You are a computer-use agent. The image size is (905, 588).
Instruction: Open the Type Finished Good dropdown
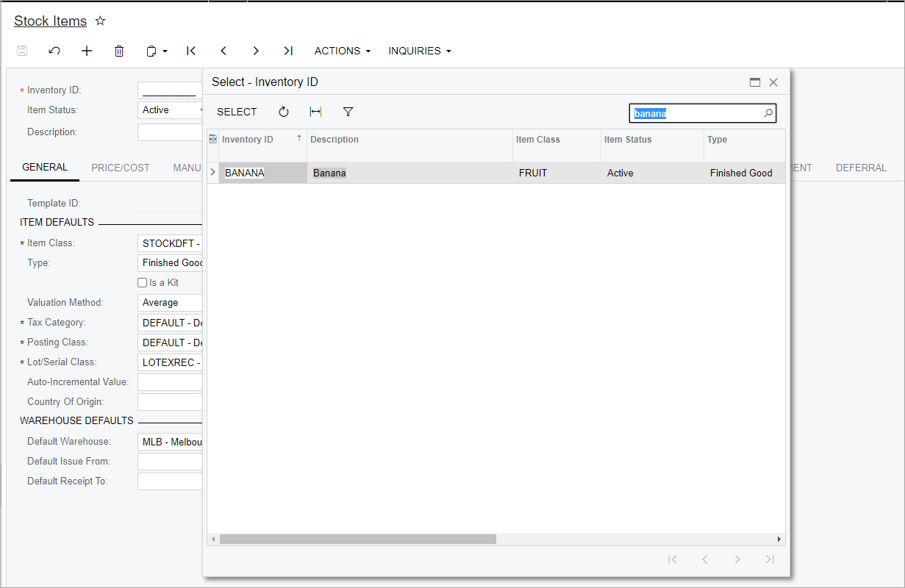pyautogui.click(x=170, y=263)
